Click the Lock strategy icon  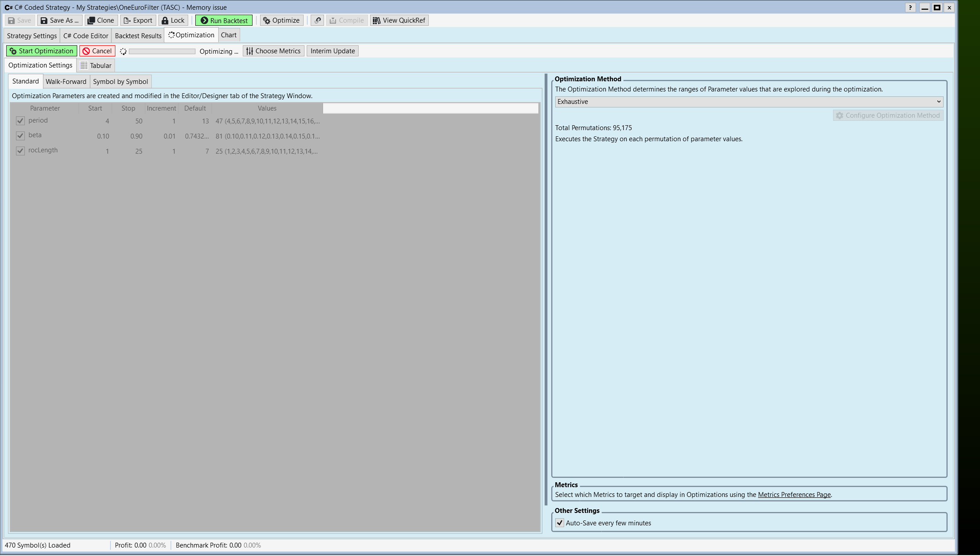[165, 20]
